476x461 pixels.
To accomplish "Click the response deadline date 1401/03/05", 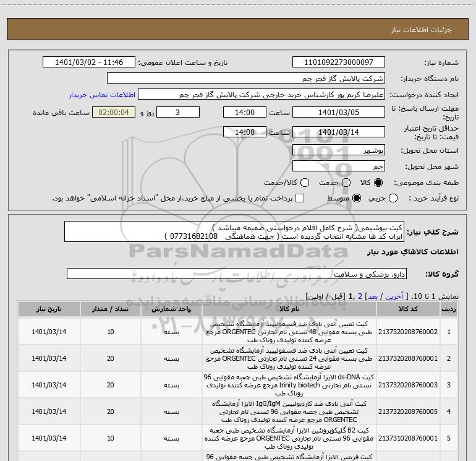I will point(339,112).
